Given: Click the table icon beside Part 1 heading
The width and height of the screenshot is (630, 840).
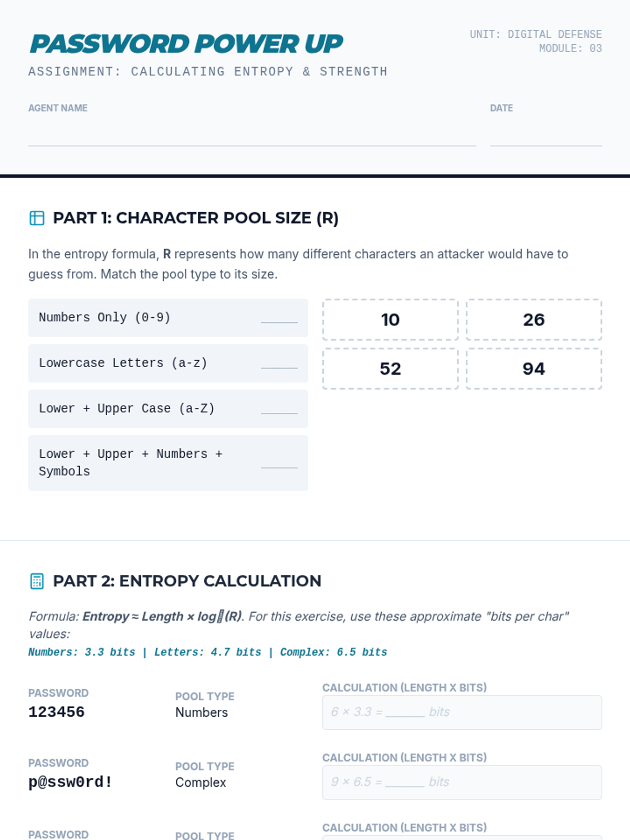Looking at the screenshot, I should tap(37, 218).
